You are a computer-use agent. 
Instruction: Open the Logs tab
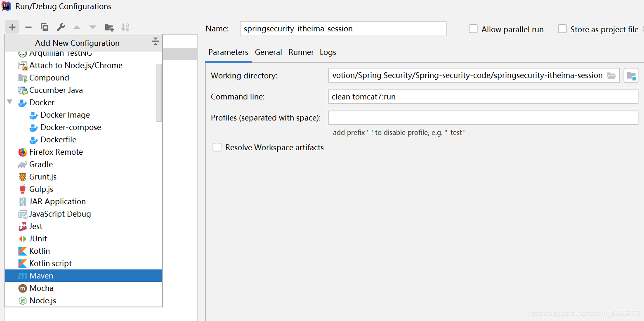click(328, 52)
